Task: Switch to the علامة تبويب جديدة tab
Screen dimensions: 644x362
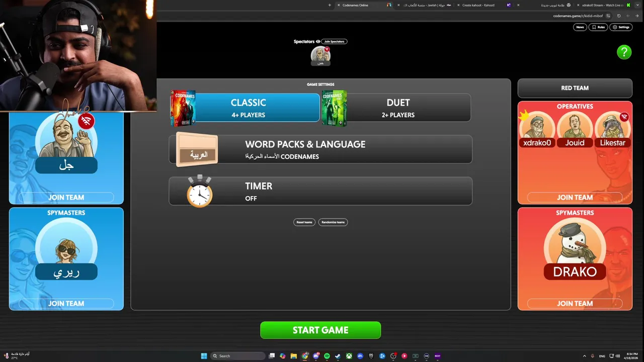Action: pos(544,5)
